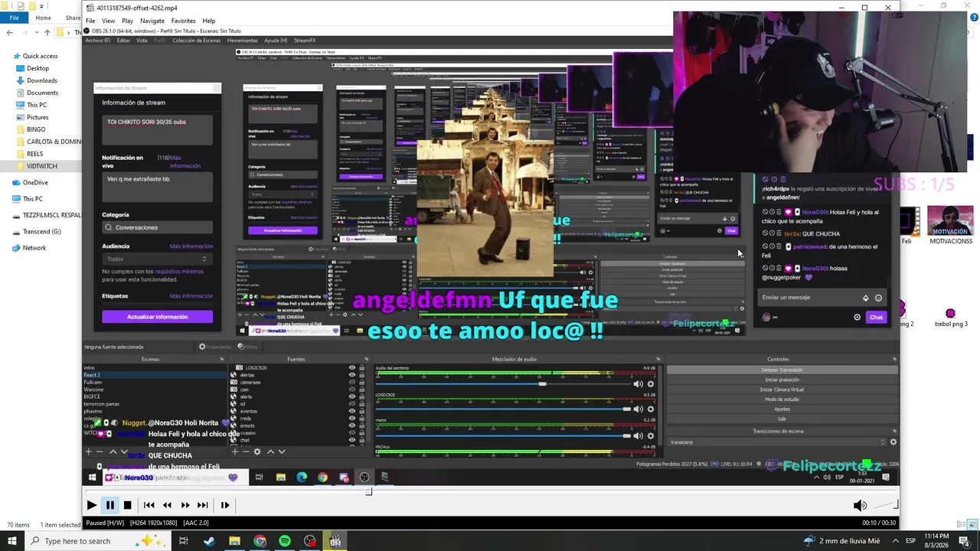Open the Recent locations dropdown in File Explorer

[38, 32]
